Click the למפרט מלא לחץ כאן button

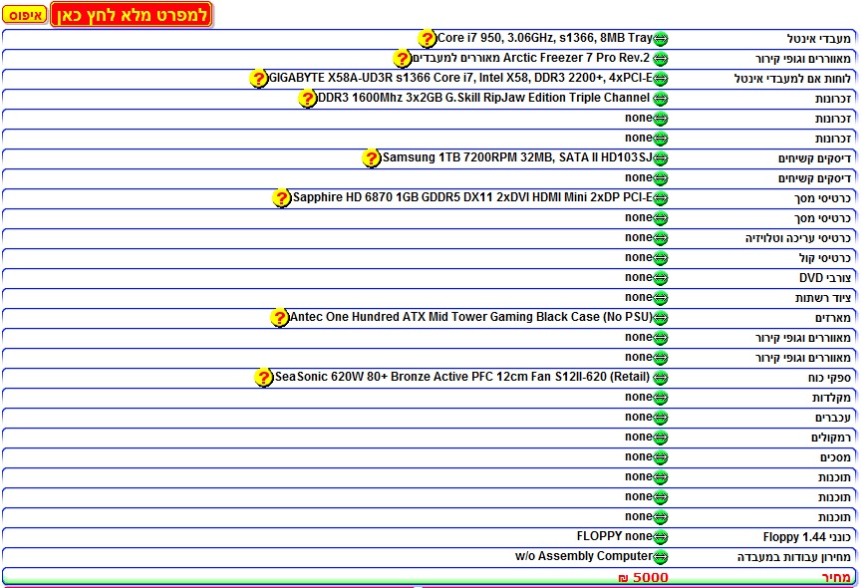tap(131, 16)
